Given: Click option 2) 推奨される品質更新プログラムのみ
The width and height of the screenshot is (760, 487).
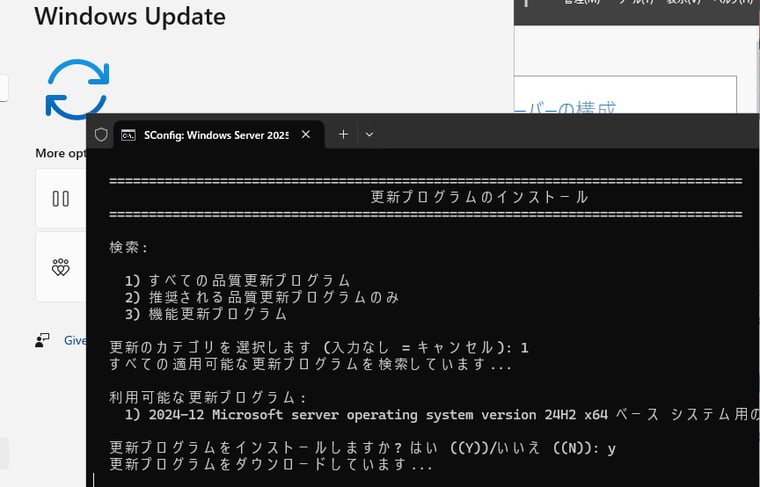Looking at the screenshot, I should [262, 297].
